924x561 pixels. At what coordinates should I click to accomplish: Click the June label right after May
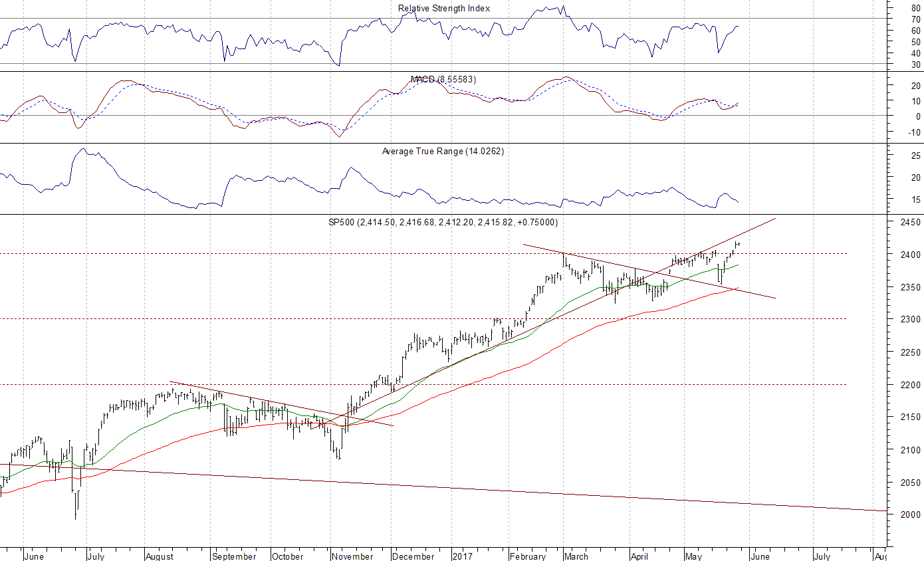(760, 556)
